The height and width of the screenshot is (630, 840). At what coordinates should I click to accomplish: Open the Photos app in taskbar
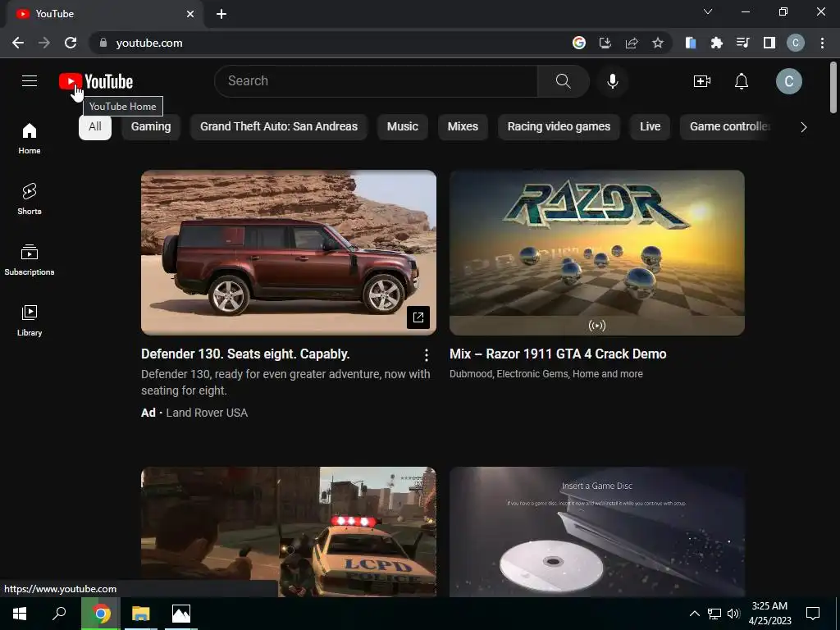(x=181, y=614)
